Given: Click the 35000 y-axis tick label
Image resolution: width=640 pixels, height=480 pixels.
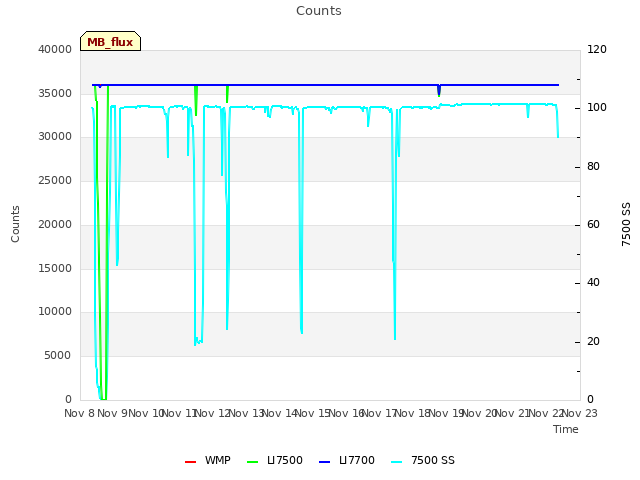Looking at the screenshot, I should [55, 93].
